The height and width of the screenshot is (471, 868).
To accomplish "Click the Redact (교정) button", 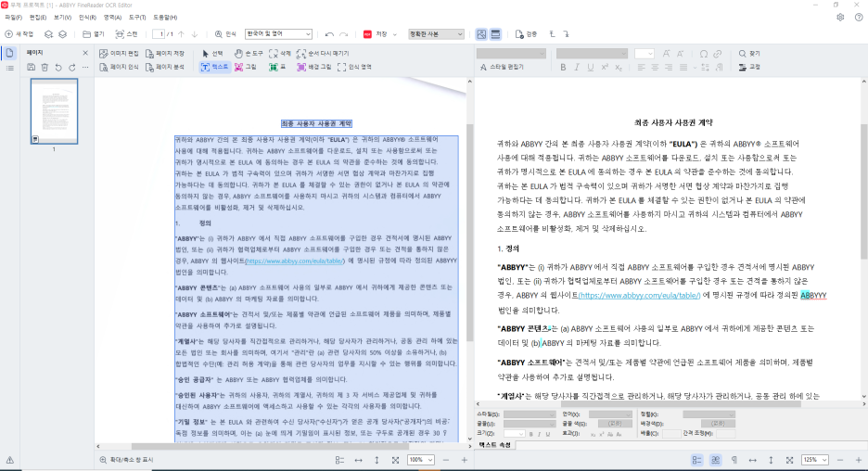I will tap(749, 68).
